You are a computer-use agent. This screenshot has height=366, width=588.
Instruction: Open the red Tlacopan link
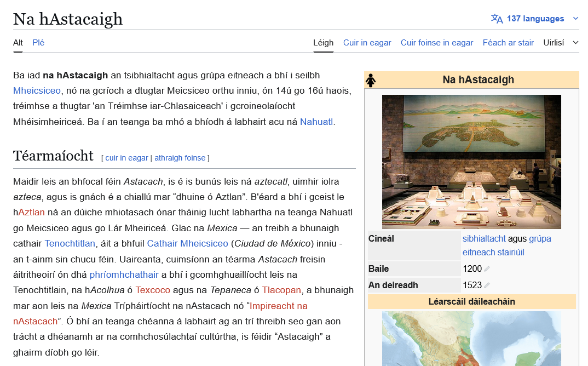click(x=281, y=290)
